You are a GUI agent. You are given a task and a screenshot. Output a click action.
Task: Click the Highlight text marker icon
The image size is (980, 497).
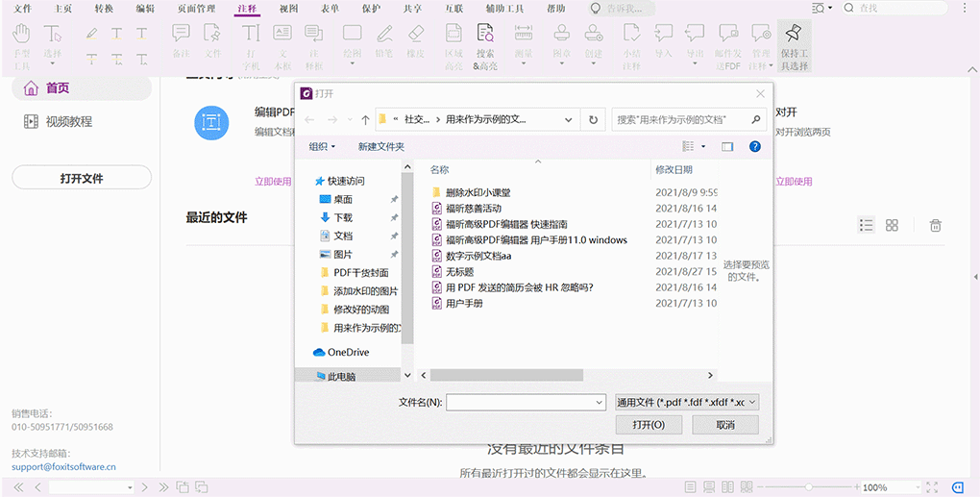coord(92,33)
